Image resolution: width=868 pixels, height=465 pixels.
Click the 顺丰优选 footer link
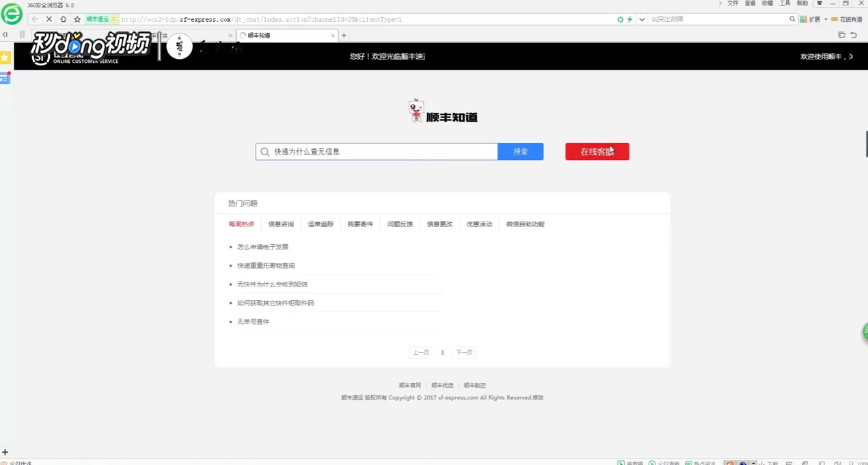[442, 386]
